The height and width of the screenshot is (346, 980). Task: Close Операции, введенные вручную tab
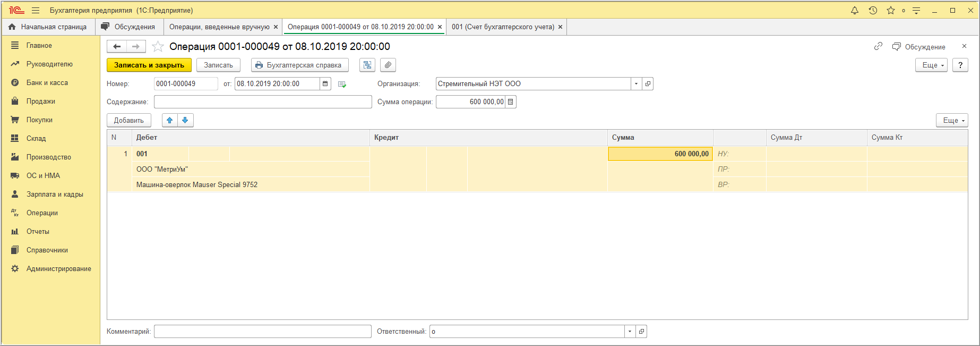click(x=276, y=27)
